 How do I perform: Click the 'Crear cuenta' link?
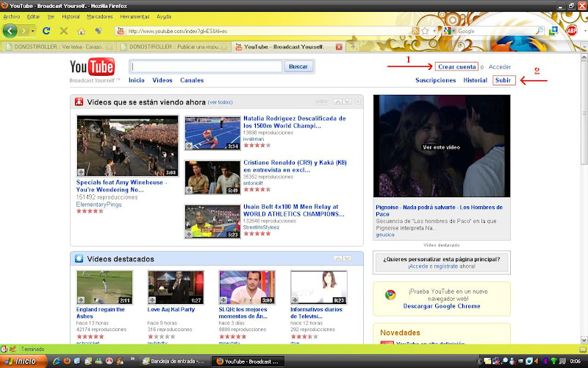point(456,67)
